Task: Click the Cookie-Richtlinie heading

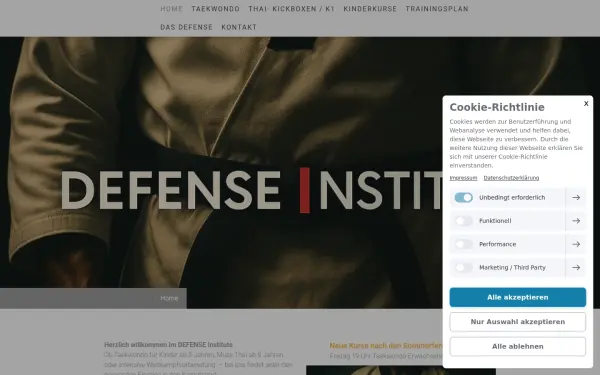Action: click(x=497, y=107)
